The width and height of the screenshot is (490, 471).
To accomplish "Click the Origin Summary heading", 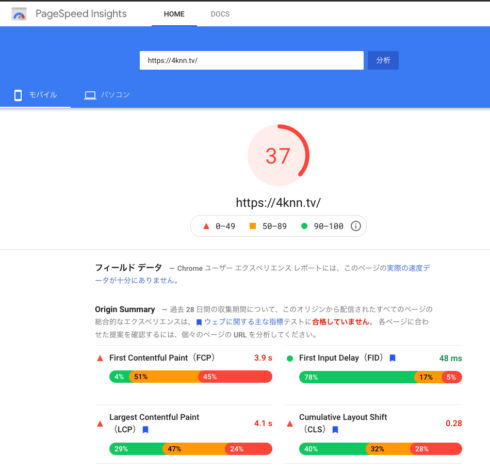I will point(125,309).
